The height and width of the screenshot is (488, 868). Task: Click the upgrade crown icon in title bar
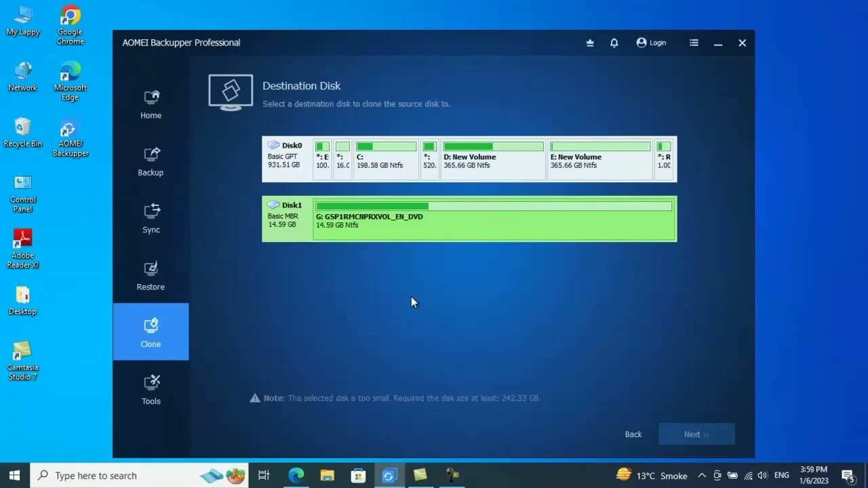click(590, 43)
